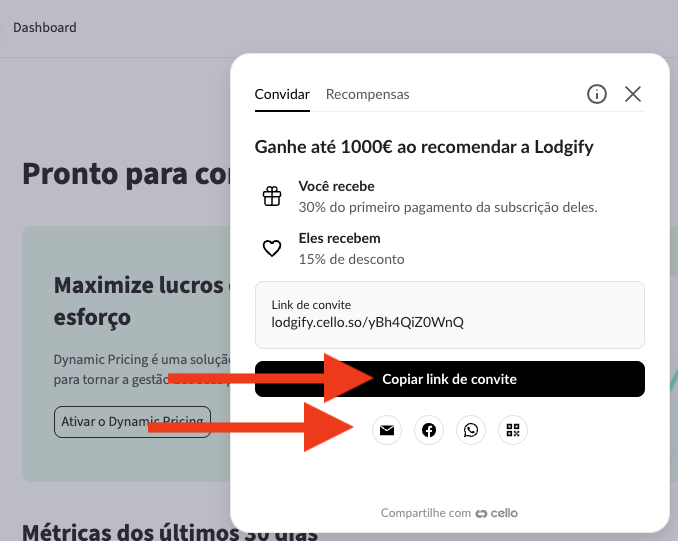Select the Convidar tab

point(282,94)
